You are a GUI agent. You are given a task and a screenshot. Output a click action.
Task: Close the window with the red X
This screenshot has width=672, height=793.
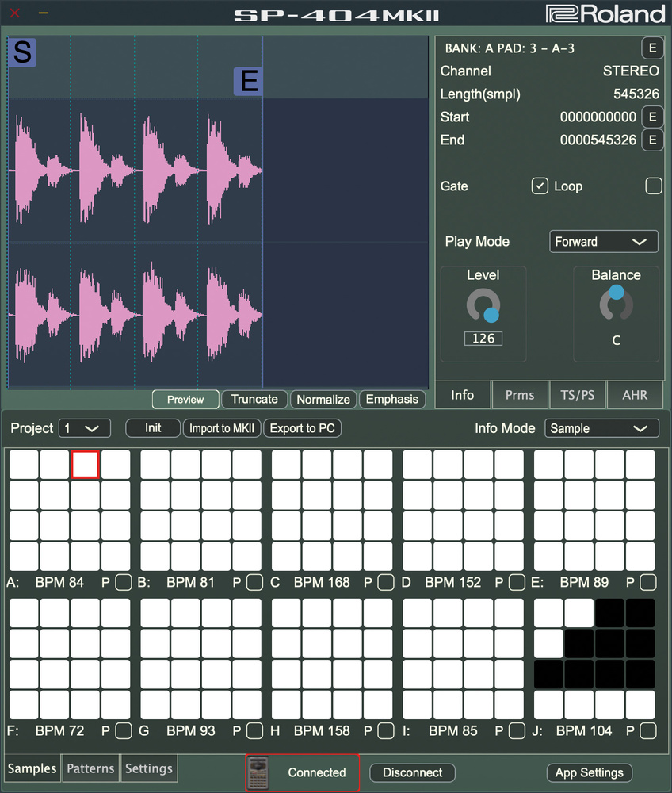14,13
